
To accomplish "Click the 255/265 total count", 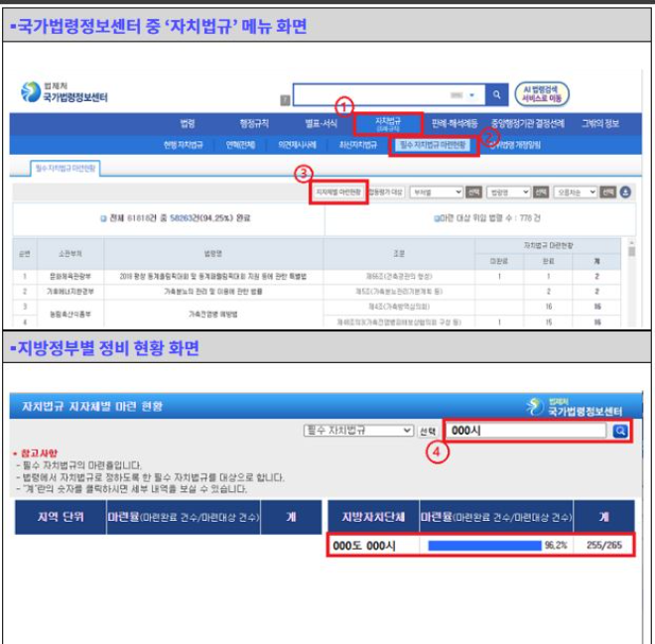I will click(x=604, y=545).
